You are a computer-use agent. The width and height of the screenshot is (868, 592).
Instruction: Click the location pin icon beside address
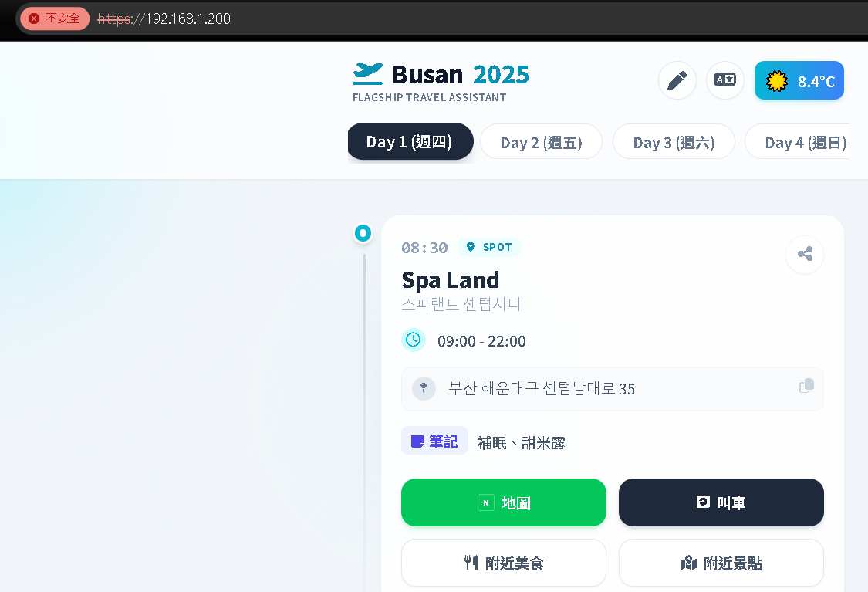click(424, 388)
